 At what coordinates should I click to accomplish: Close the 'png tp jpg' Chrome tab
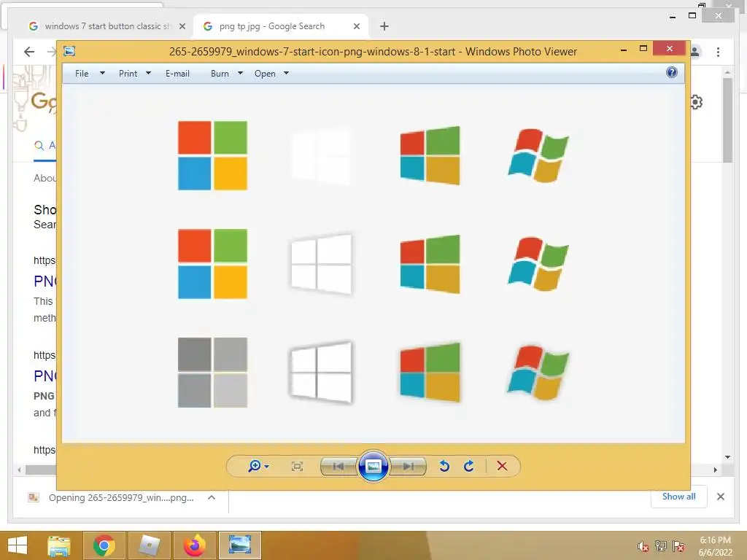point(356,27)
